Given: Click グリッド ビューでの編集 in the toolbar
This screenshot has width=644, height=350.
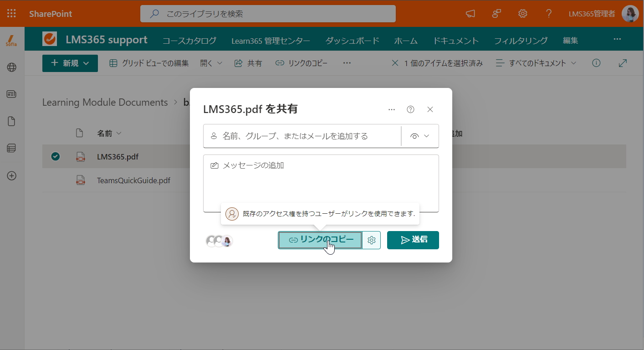Looking at the screenshot, I should coord(149,63).
